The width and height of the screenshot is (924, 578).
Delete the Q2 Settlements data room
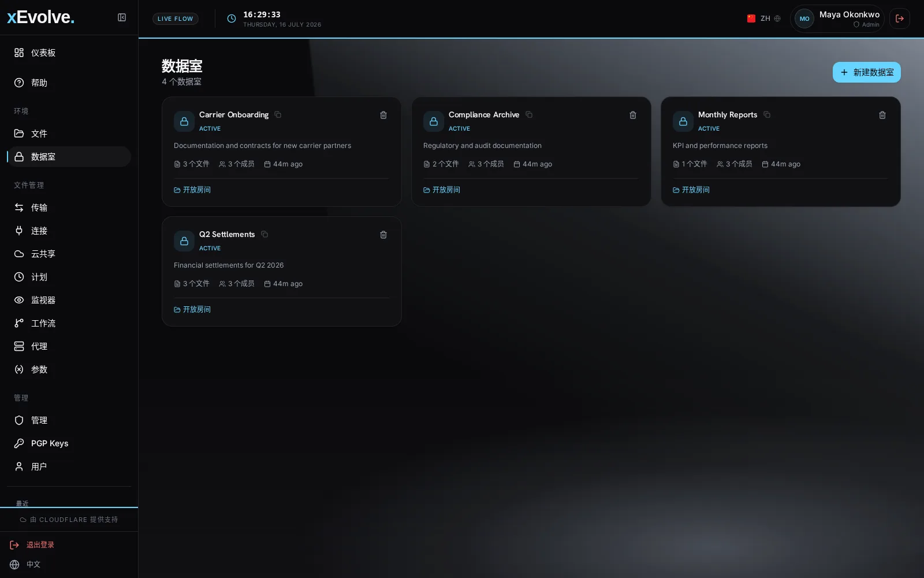(x=383, y=235)
